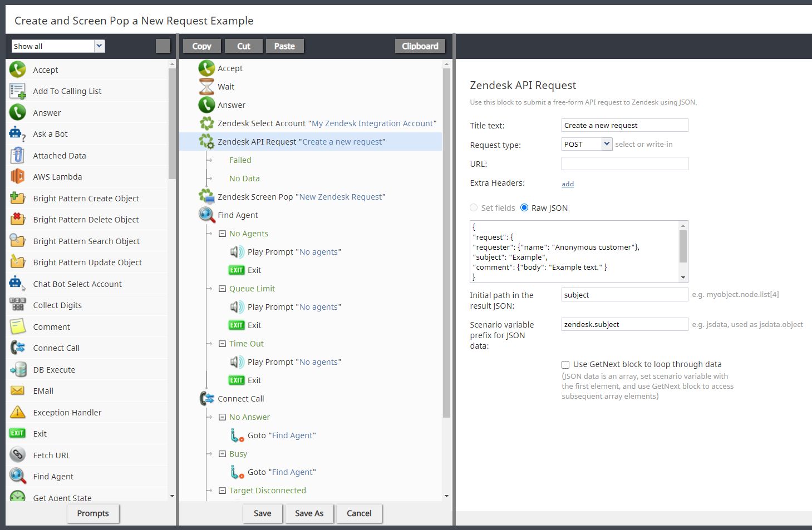Screen dimensions: 812x530
Task: Select the Ask a Bot icon
Action: (17, 134)
